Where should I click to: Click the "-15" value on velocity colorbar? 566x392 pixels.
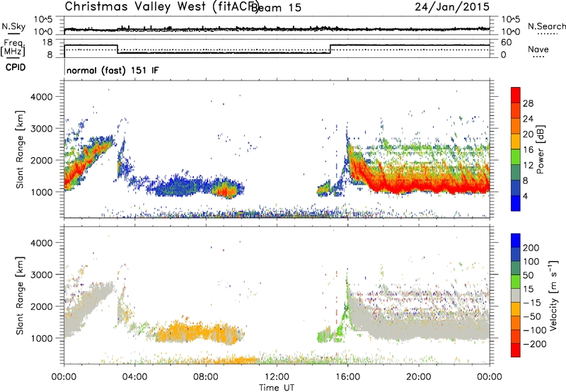(x=532, y=303)
